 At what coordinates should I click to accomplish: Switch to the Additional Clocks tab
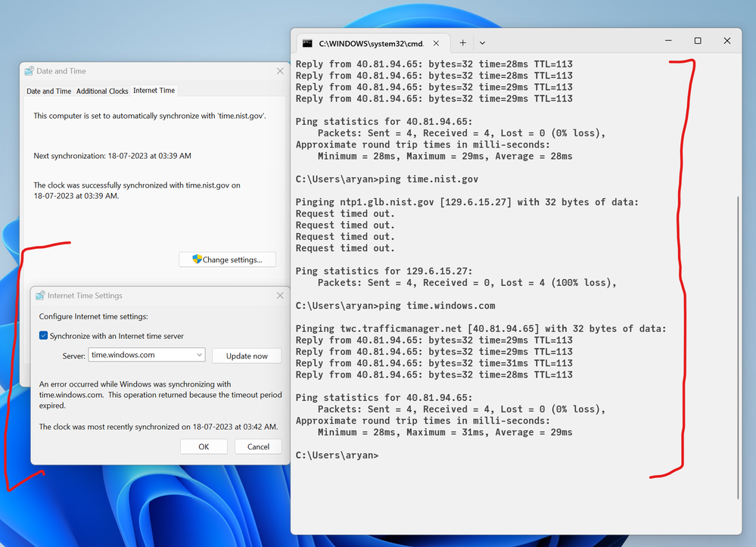(102, 91)
